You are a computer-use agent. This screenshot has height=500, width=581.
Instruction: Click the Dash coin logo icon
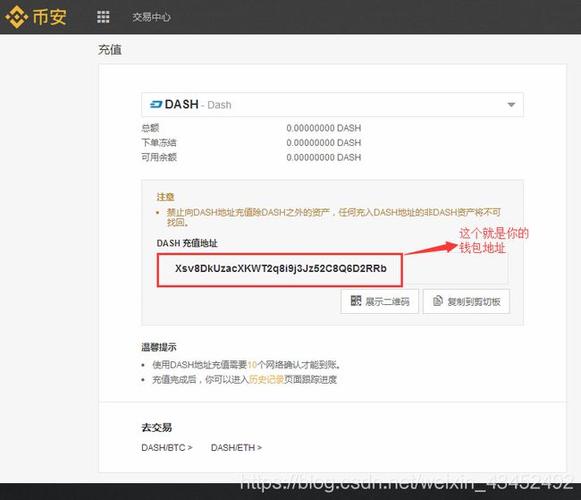[x=156, y=105]
